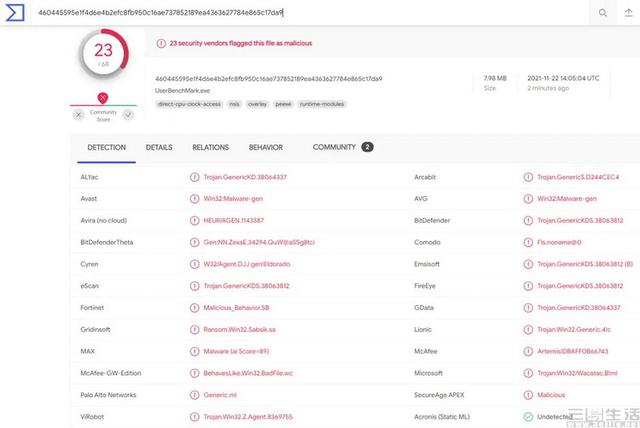Open the VirusTotal logo home link
The width and height of the screenshot is (640, 428).
point(15,13)
